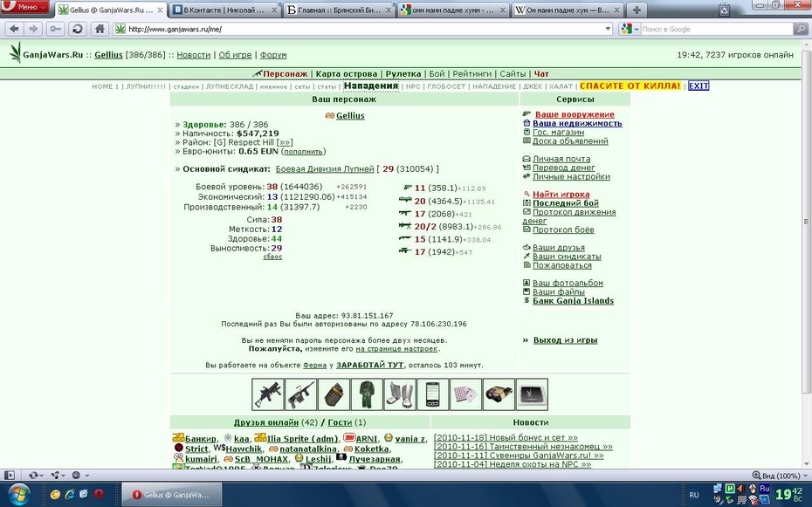The image size is (812, 507).
Task: Open the Рейтинги menu item
Action: (x=471, y=74)
